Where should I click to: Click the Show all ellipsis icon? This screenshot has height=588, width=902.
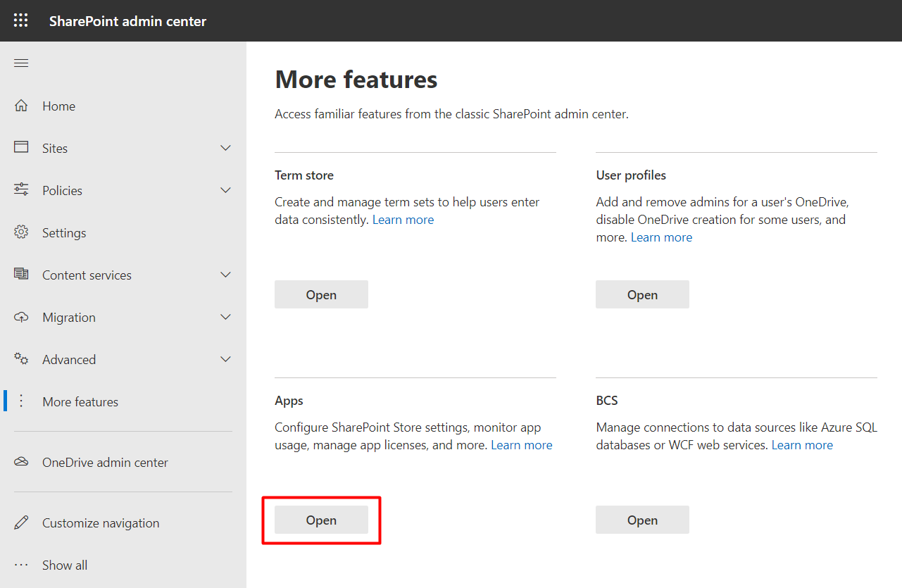[21, 565]
